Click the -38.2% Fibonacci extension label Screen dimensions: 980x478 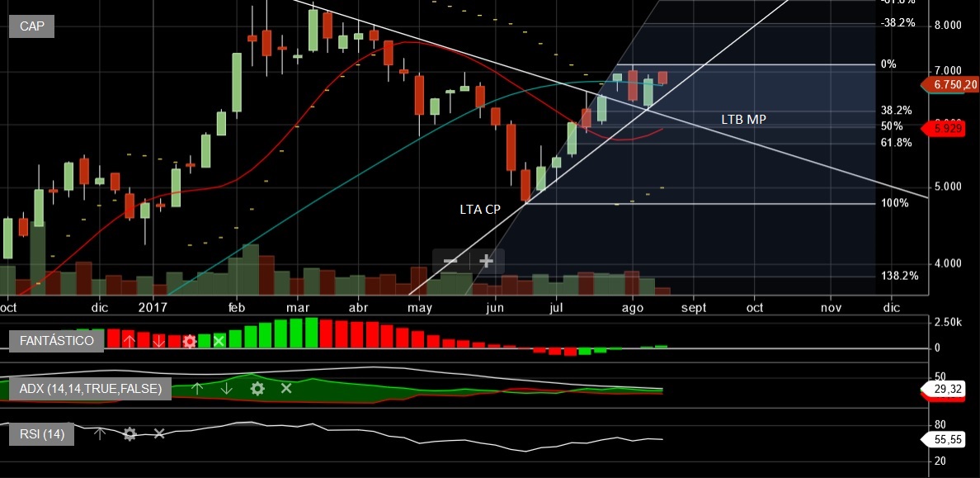click(898, 22)
